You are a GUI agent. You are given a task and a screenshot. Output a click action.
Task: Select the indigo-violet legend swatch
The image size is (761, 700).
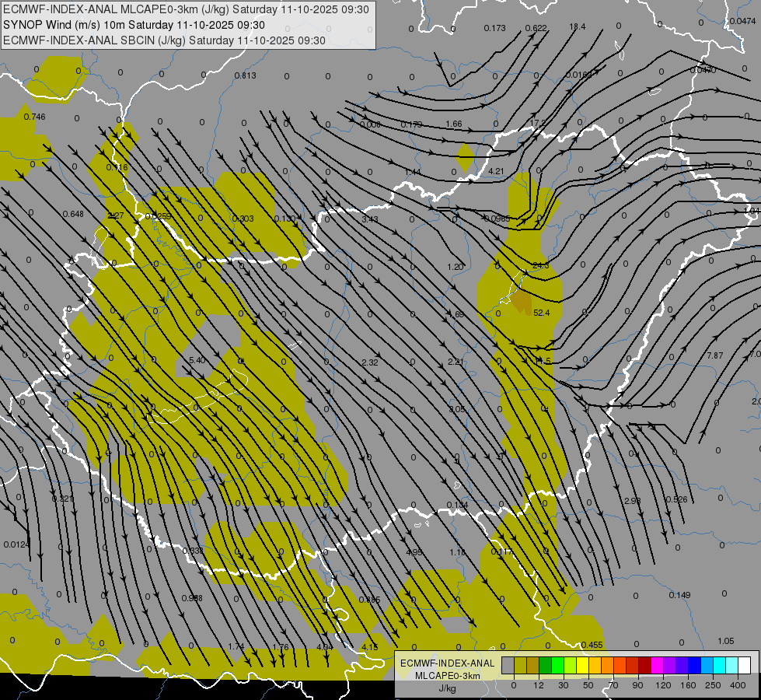[682, 665]
